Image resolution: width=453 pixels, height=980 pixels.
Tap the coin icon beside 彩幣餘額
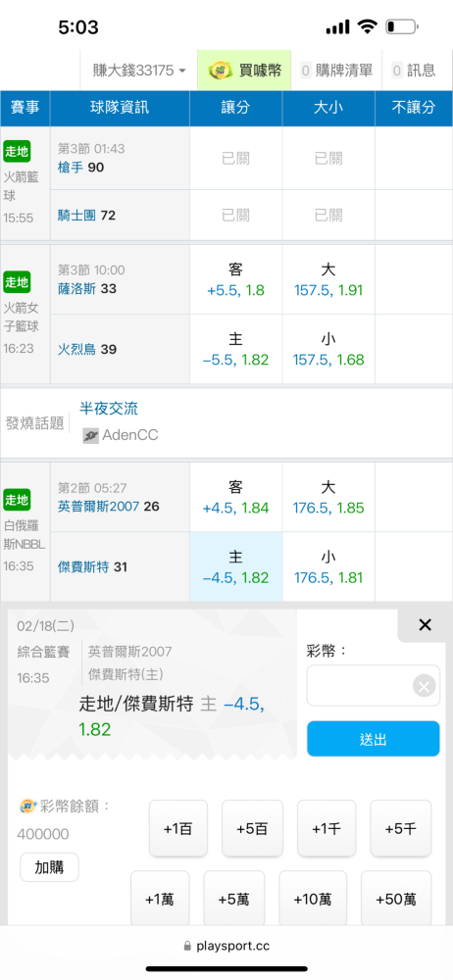pyautogui.click(x=25, y=807)
